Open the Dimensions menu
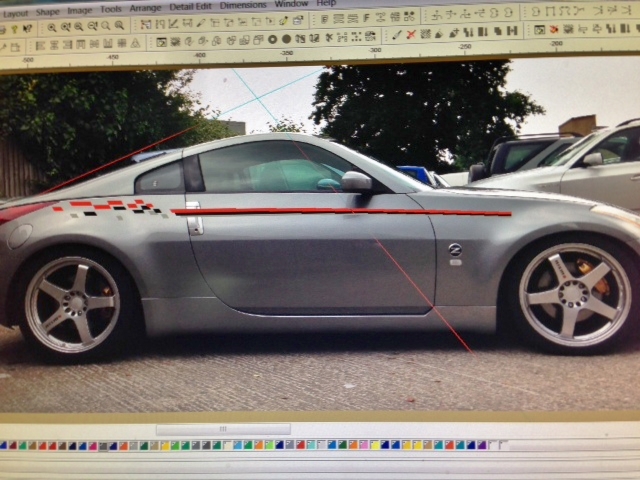Image resolution: width=640 pixels, height=480 pixels. click(x=243, y=5)
